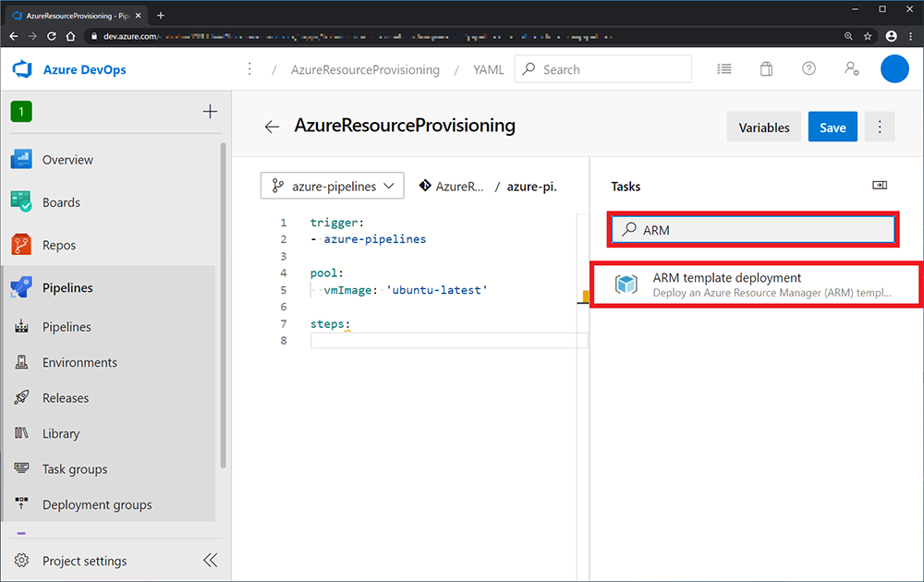Click the 'pool:' line in editor
Image resolution: width=924 pixels, height=582 pixels.
coord(326,273)
